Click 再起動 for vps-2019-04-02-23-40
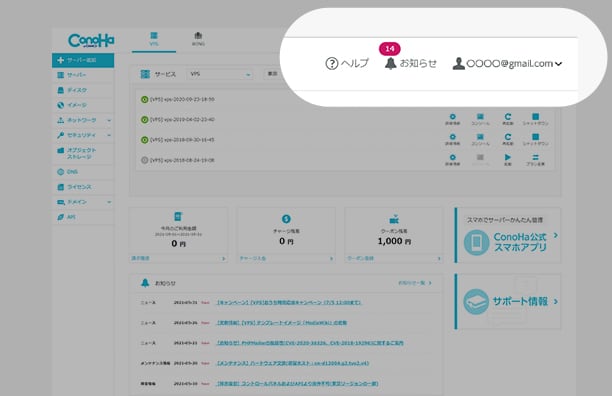The height and width of the screenshot is (396, 612). tap(507, 119)
